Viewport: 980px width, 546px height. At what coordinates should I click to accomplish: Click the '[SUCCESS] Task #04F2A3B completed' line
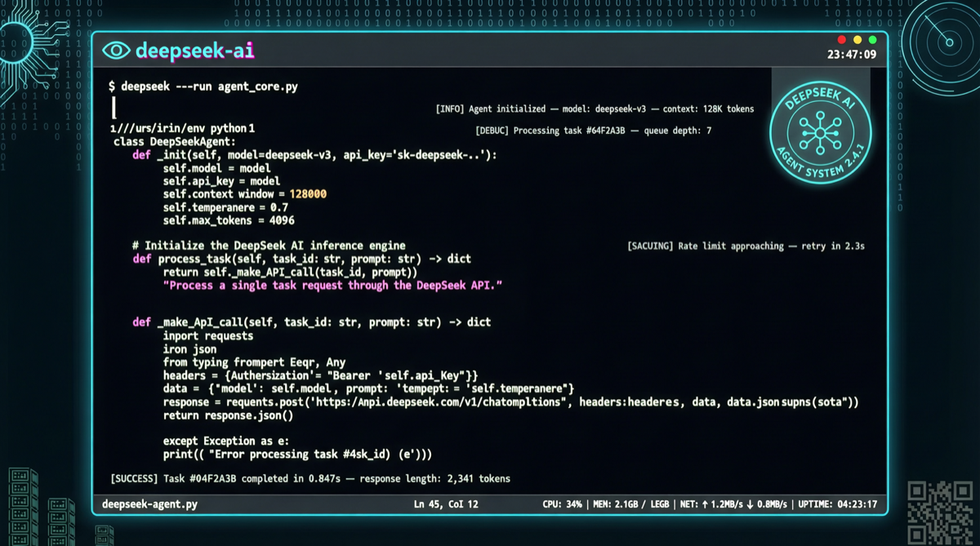[x=310, y=478]
